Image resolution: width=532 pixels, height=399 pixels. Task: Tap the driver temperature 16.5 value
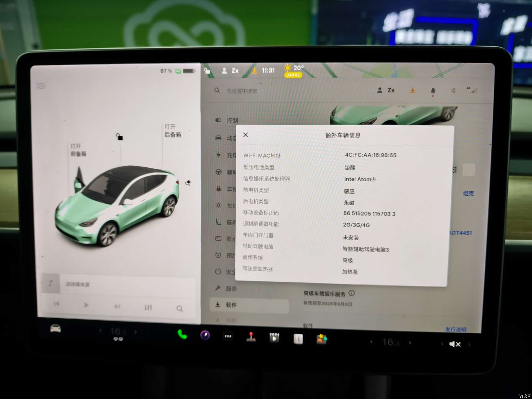[118, 331]
